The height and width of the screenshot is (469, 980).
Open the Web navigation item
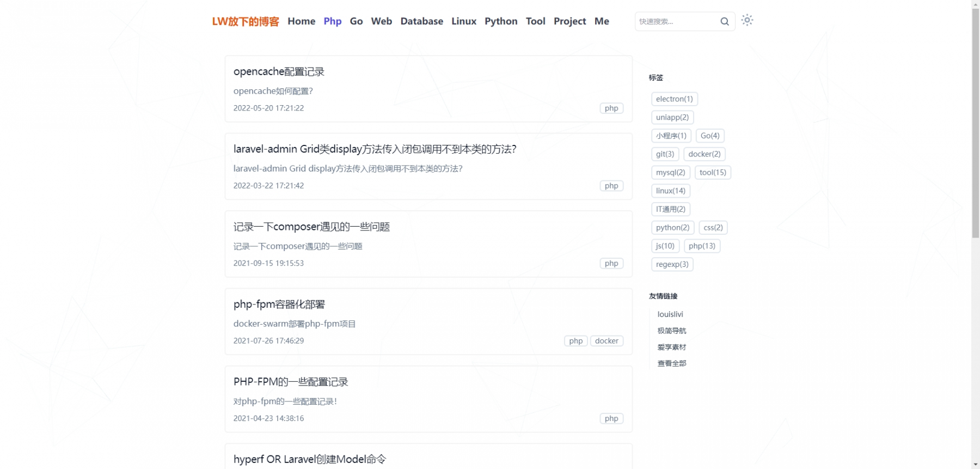click(x=382, y=21)
